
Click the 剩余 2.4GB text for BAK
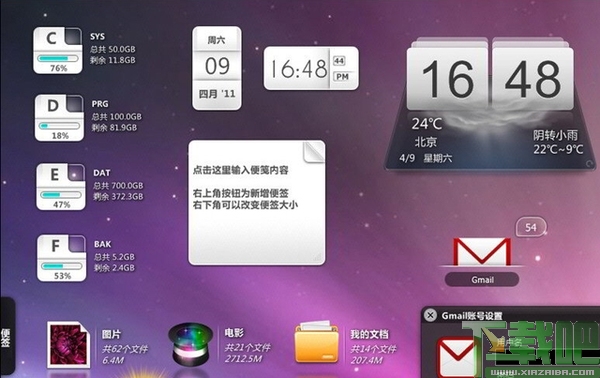click(x=114, y=268)
